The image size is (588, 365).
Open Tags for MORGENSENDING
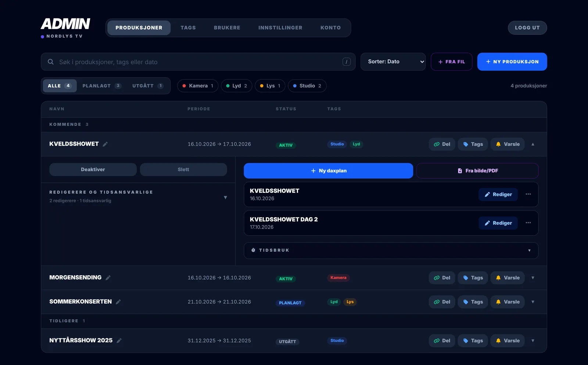473,278
